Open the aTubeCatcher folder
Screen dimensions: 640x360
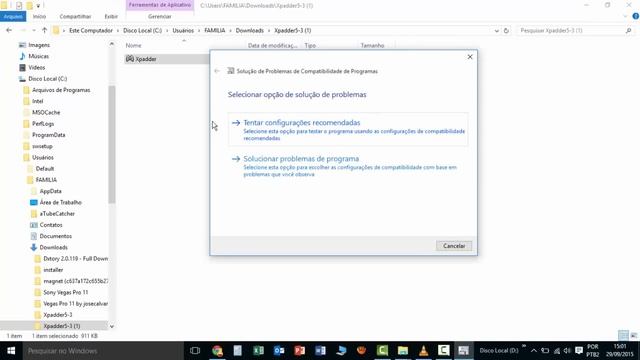tap(57, 213)
